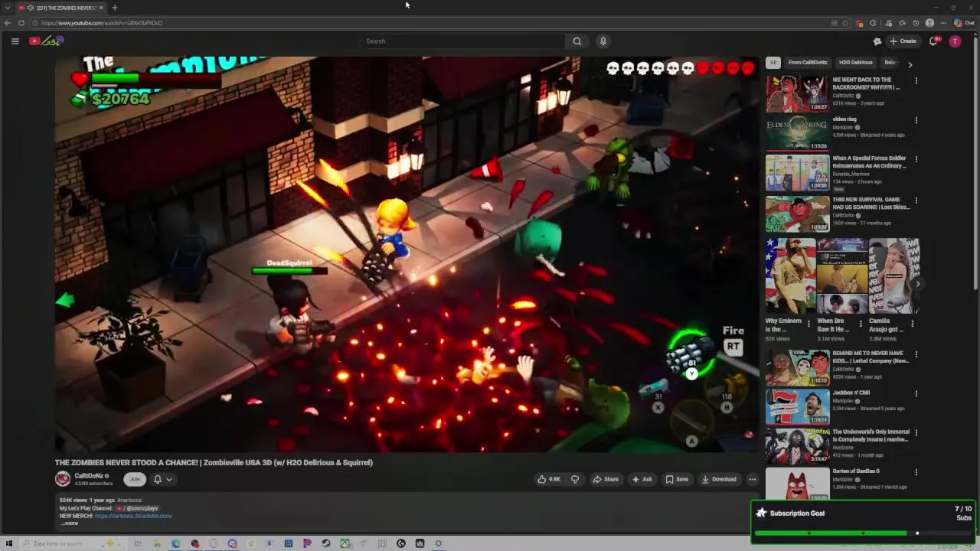Open browser history clock icon
This screenshot has height=551, width=980.
coord(916,23)
